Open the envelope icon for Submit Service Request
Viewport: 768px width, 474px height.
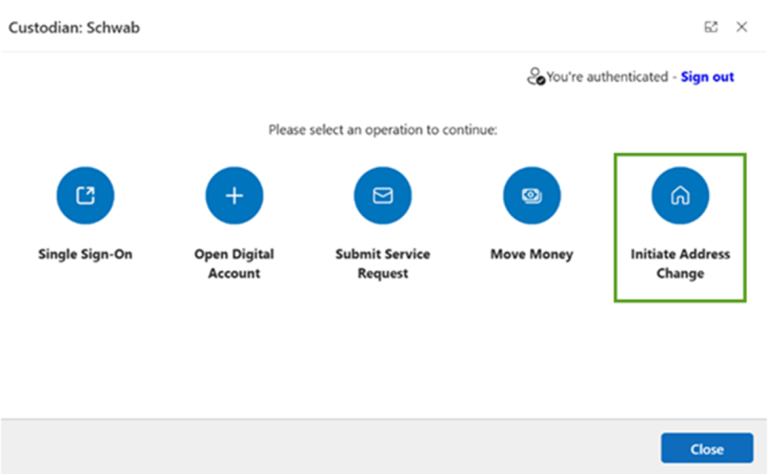(x=383, y=195)
